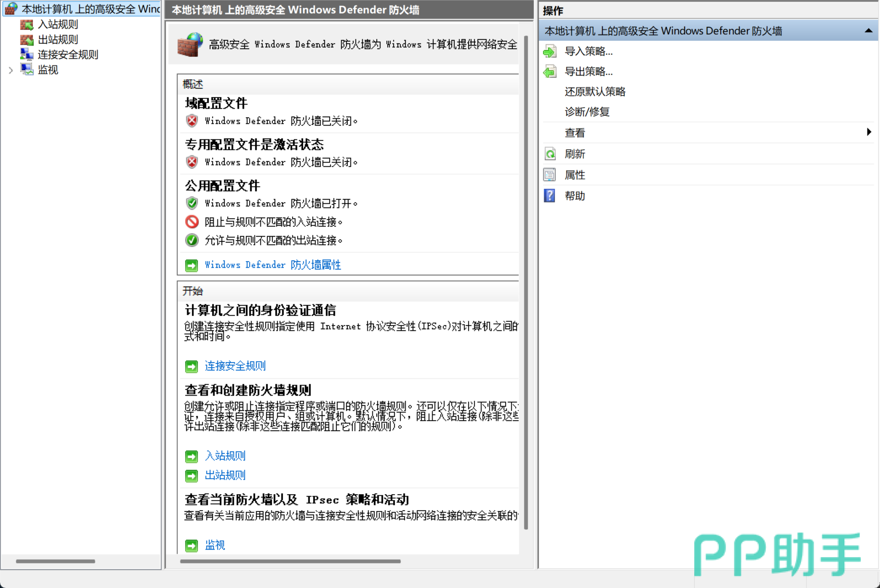Click the green shield icon under 公用配置文件

(x=192, y=203)
